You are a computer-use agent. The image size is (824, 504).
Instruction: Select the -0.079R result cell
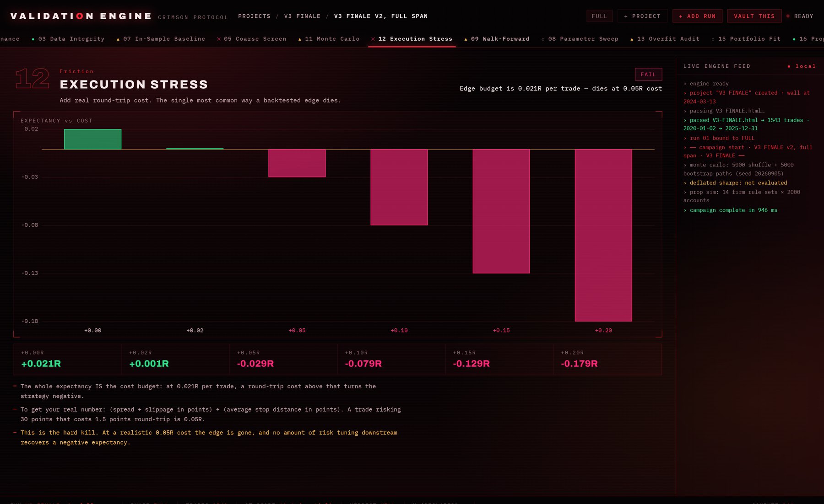(391, 359)
